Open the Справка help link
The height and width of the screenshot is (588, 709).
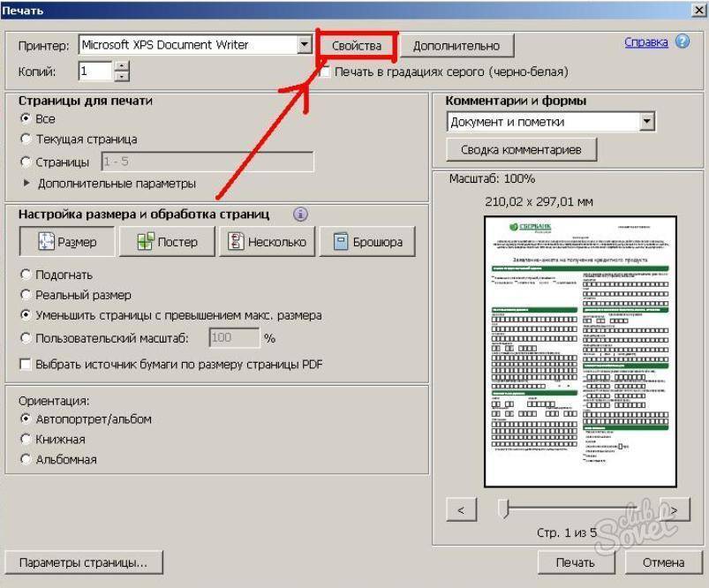[645, 42]
